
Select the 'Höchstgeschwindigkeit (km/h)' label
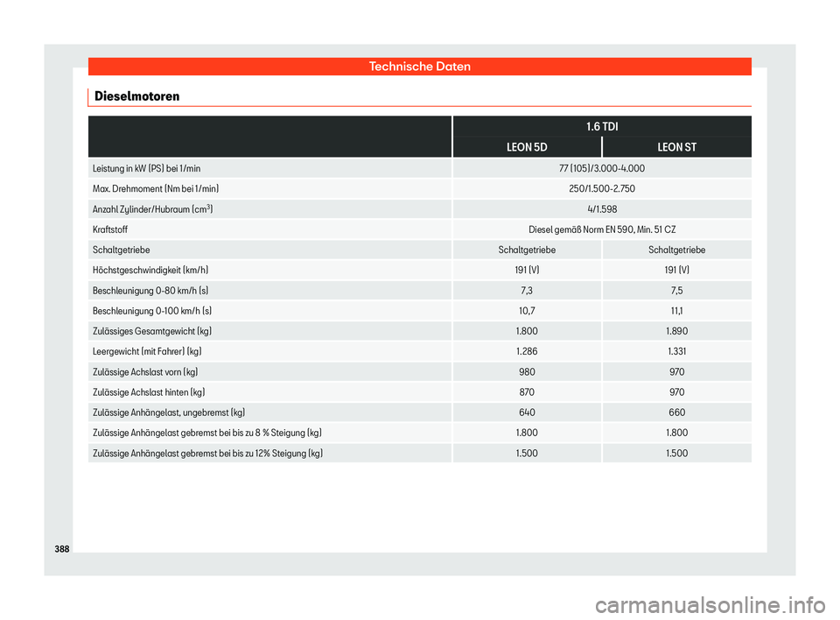(150, 271)
